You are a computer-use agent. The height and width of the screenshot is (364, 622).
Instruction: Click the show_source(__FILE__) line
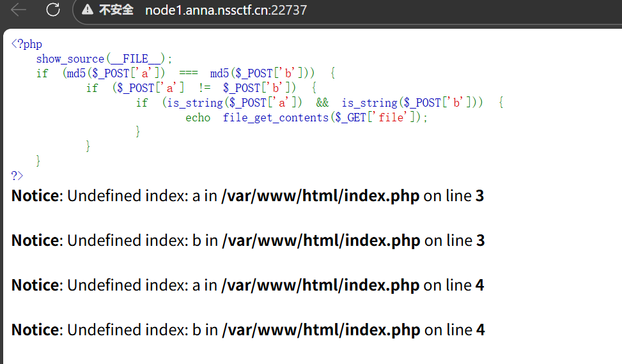[104, 59]
